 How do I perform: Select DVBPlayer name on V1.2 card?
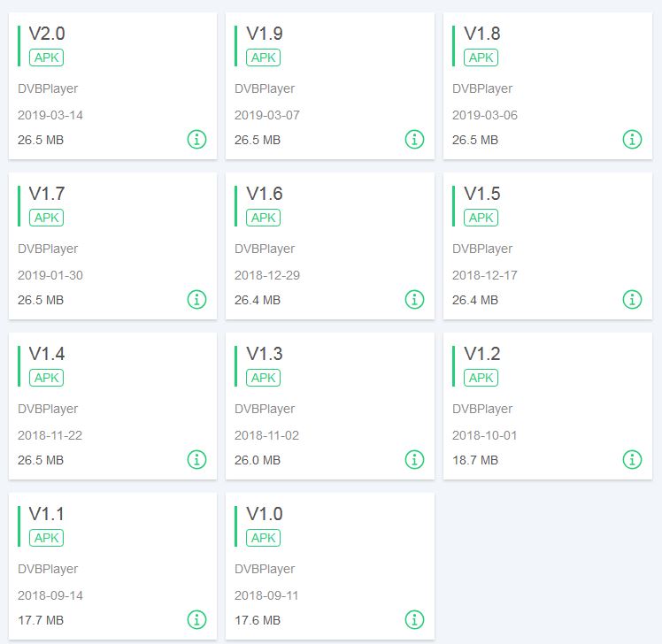coord(482,409)
